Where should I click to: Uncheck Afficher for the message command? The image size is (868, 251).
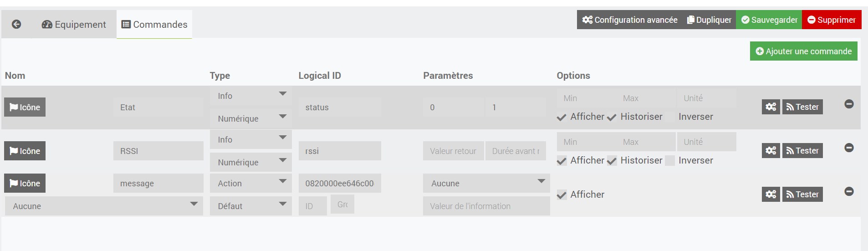pos(562,195)
